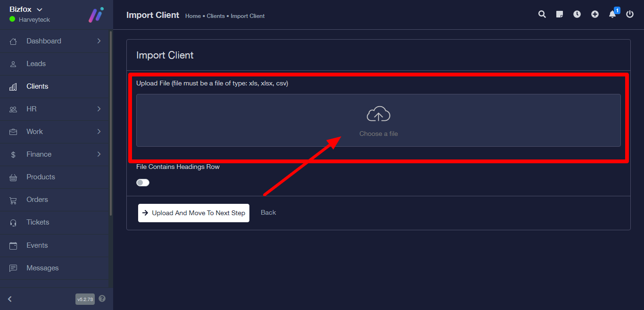Click the plus add-new icon
The image size is (644, 310).
click(x=595, y=14)
